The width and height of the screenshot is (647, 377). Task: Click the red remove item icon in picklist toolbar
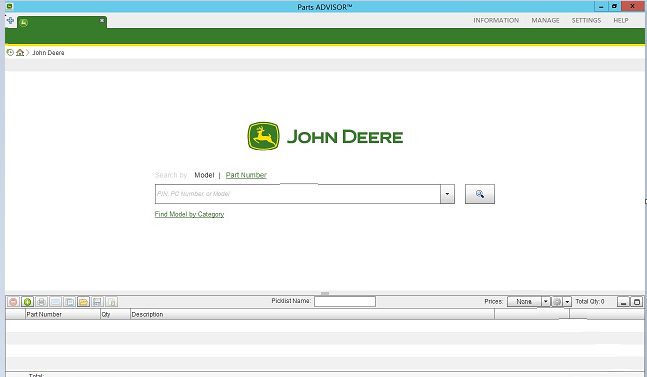pyautogui.click(x=13, y=302)
